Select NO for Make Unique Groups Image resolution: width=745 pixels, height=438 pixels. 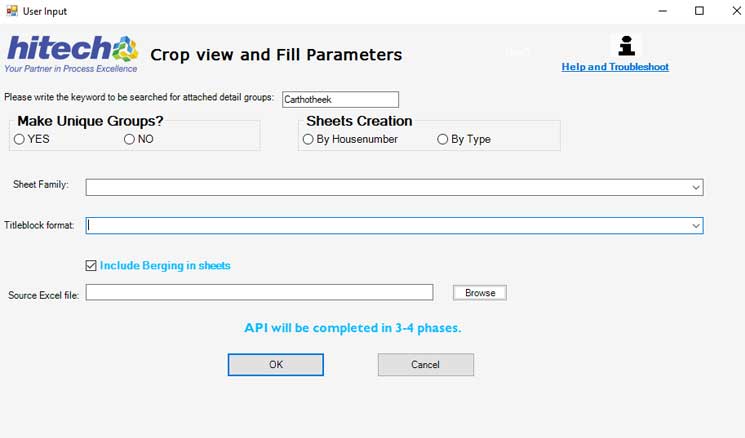tap(129, 139)
